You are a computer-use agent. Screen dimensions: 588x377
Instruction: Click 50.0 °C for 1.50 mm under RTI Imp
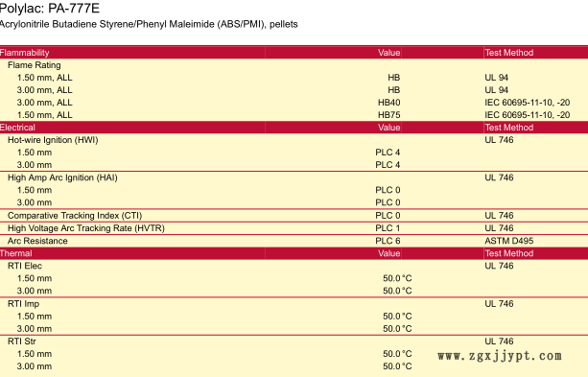click(397, 317)
